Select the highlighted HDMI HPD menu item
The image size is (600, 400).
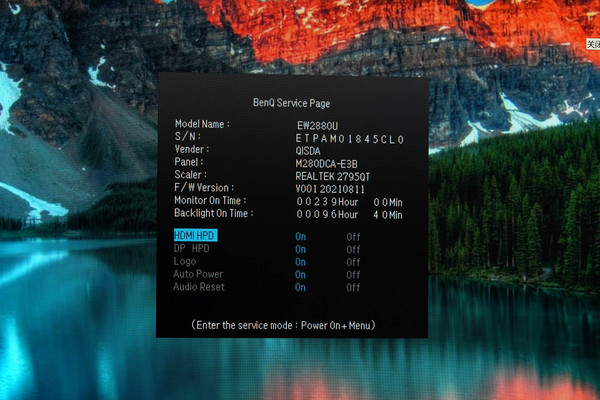pyautogui.click(x=196, y=235)
